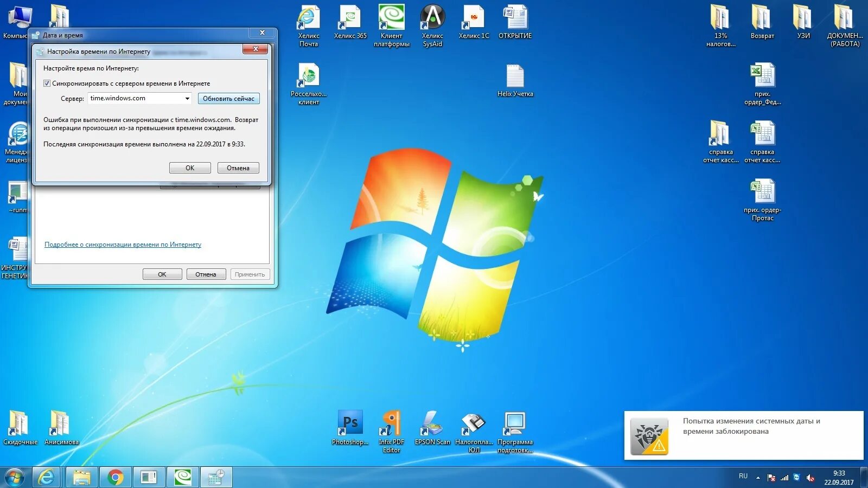Click the Show Desktop strip on the taskbar

pos(864,478)
